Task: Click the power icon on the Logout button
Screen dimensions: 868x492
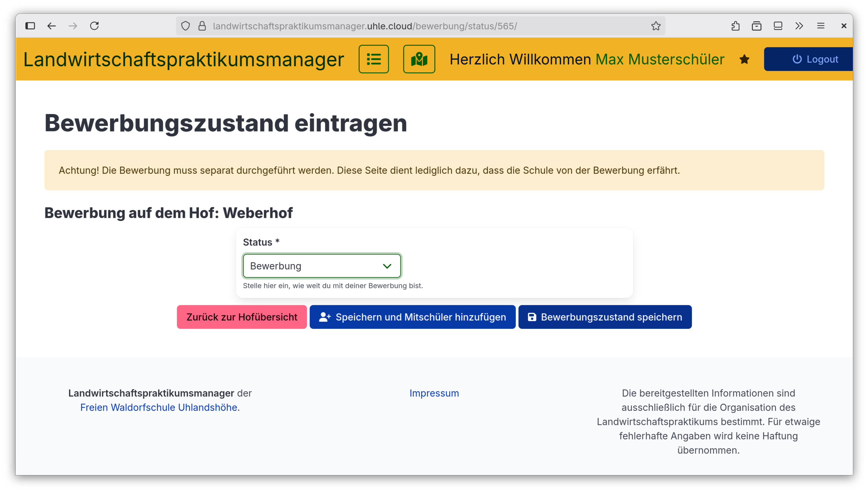Action: click(797, 59)
